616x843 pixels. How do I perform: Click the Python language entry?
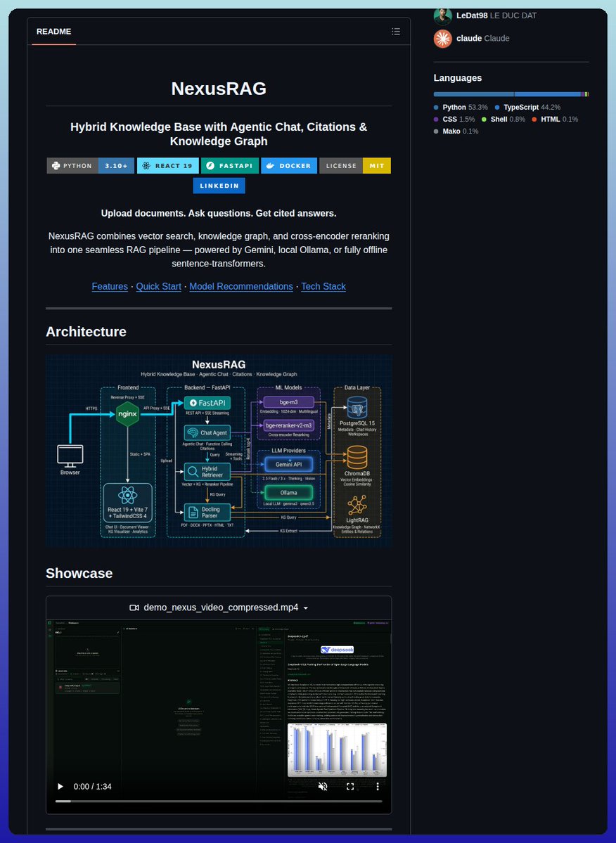point(461,108)
